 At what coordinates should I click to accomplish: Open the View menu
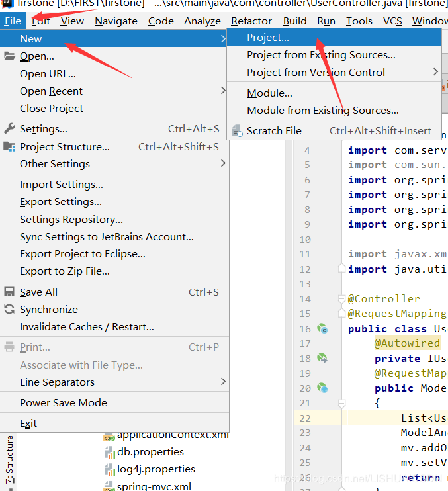point(72,21)
